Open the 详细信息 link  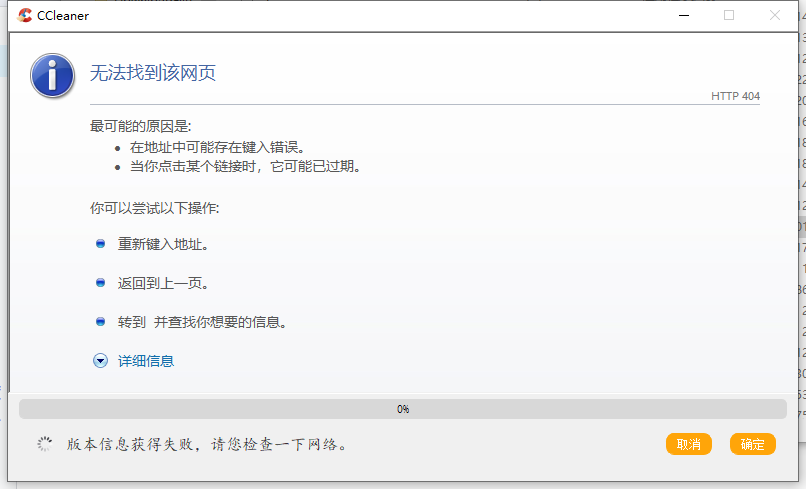(x=146, y=361)
